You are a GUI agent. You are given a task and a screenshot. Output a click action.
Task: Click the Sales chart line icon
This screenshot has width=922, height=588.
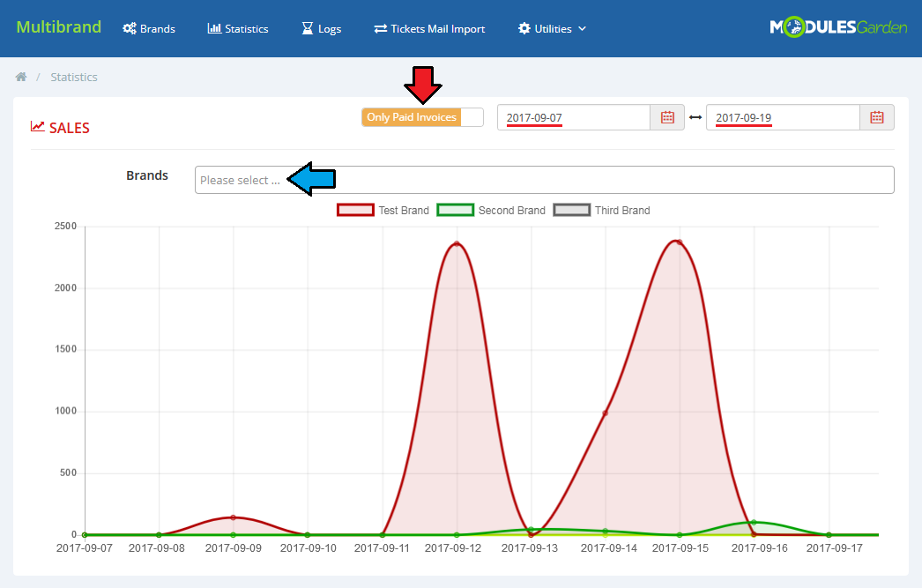[38, 126]
